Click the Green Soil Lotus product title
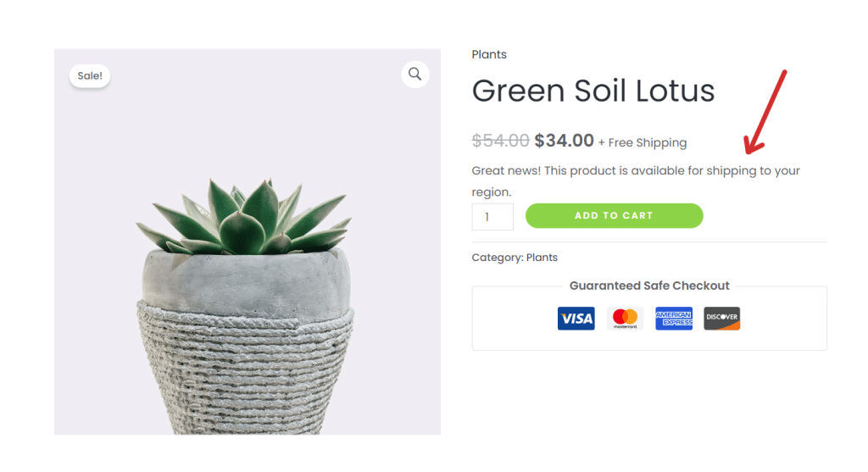Image resolution: width=868 pixels, height=472 pixels. [593, 91]
